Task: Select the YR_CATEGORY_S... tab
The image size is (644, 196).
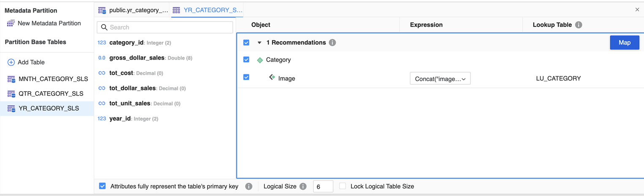Action: tap(207, 10)
